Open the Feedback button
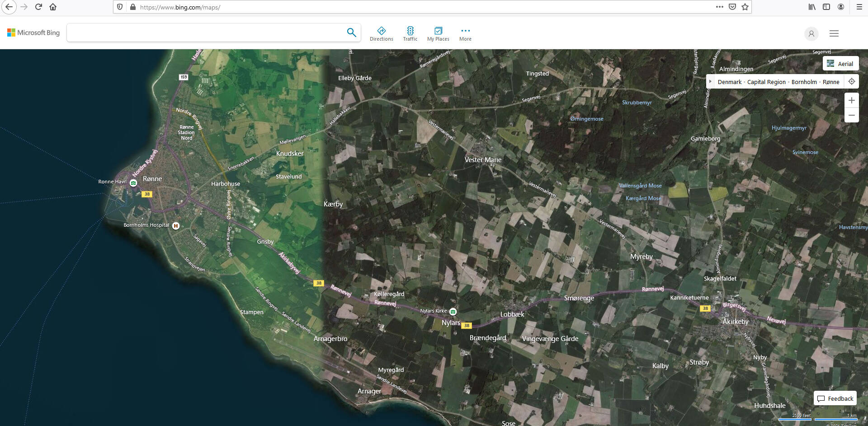The width and height of the screenshot is (868, 426). point(835,398)
